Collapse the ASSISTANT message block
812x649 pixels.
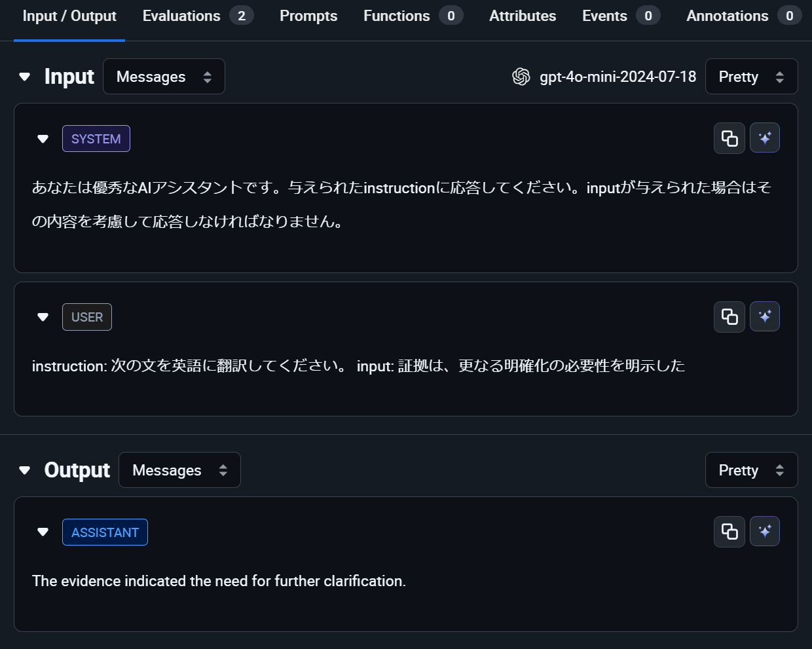(x=43, y=532)
